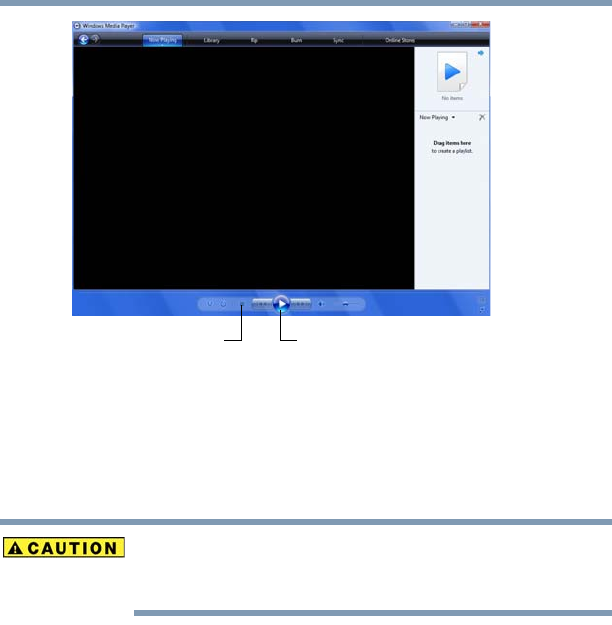Click the round Play button
Viewport: 612px width, 625px height.
point(281,304)
